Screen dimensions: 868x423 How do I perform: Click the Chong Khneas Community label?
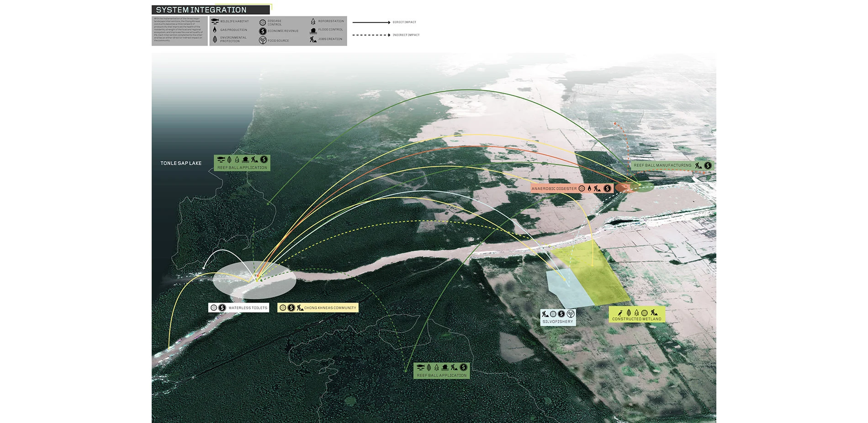330,308
